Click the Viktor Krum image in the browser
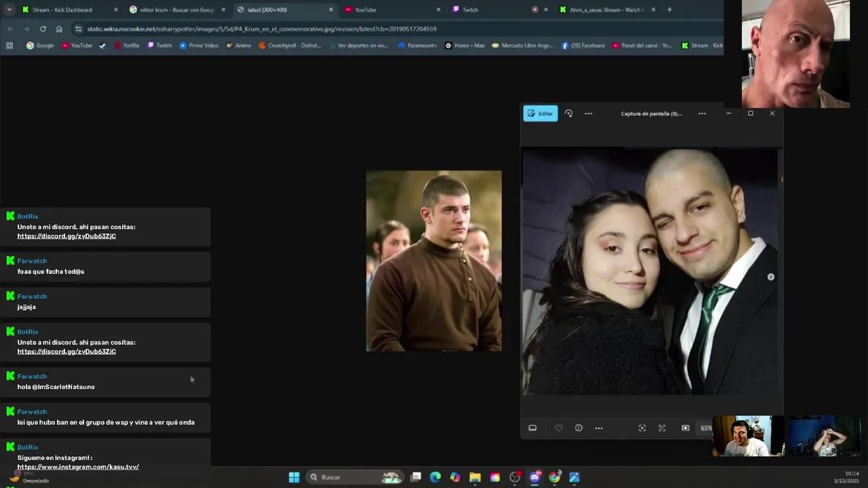 point(434,261)
